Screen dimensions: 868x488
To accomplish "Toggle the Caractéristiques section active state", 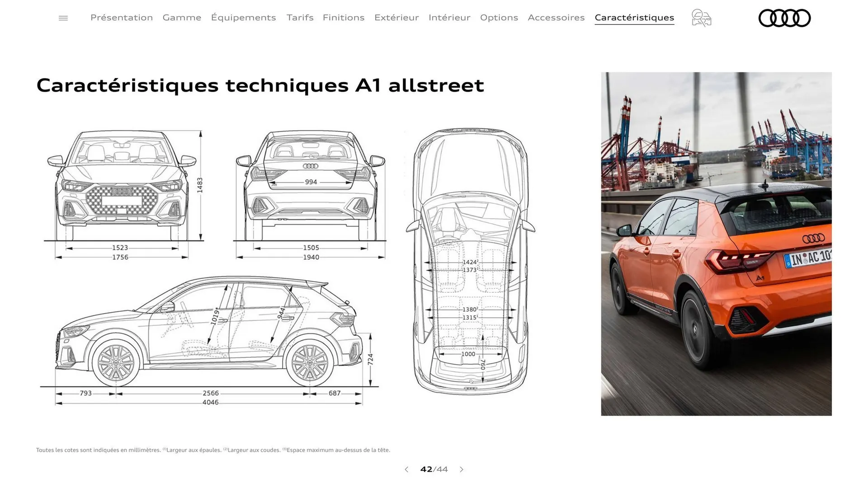I will click(x=634, y=18).
